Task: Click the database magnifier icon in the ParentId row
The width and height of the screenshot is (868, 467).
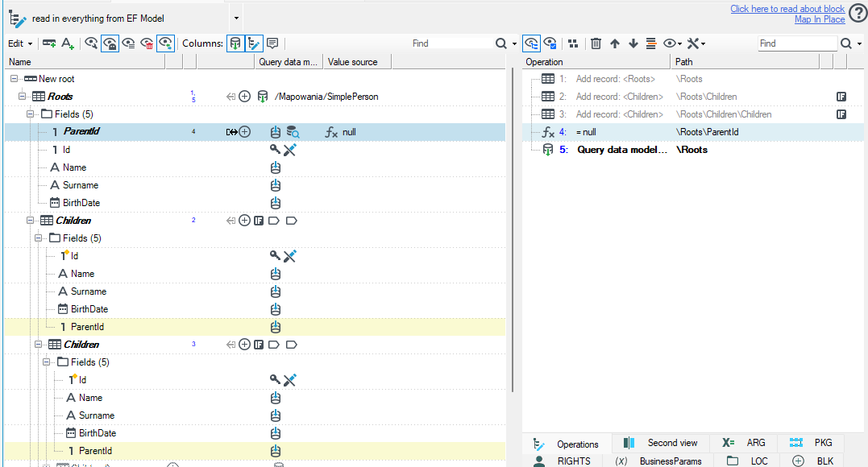Action: point(293,132)
